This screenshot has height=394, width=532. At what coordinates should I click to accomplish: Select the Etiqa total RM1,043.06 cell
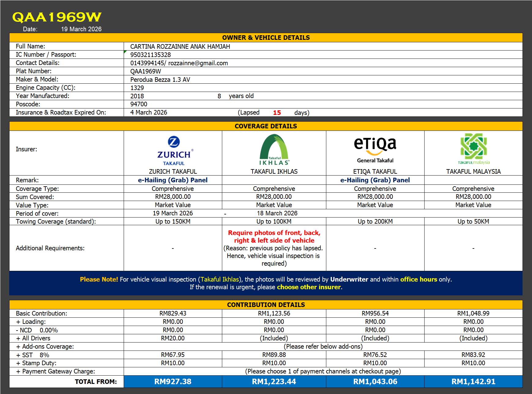tap(375, 381)
